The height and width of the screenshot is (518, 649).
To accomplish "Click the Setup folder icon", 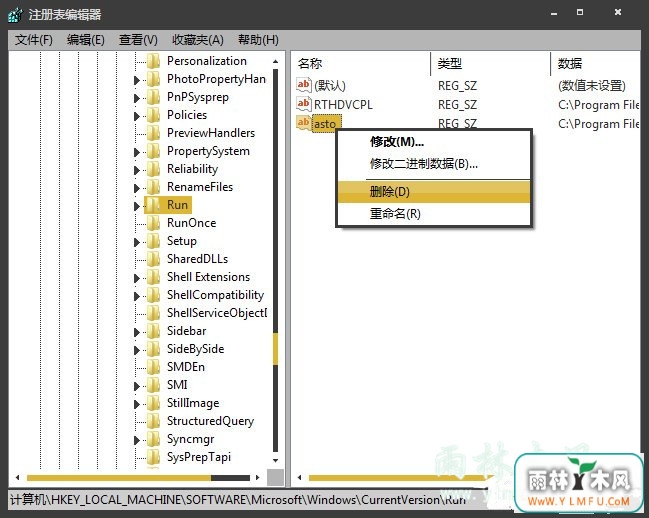I will coord(154,241).
